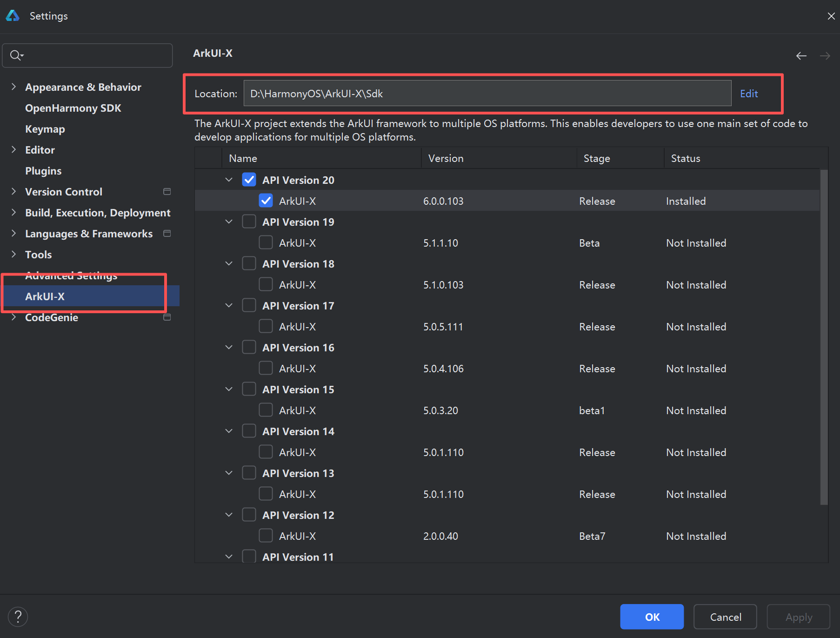The height and width of the screenshot is (638, 840).
Task: Check the API Version 12 checkbox
Action: 249,515
